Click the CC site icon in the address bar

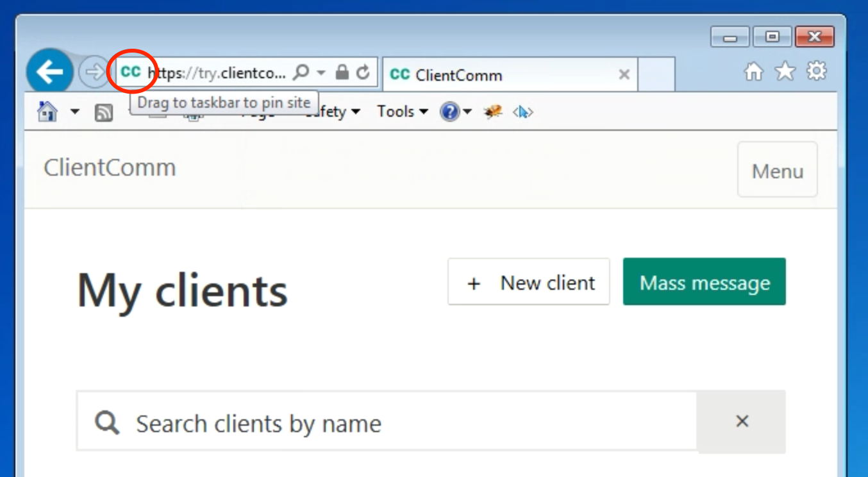[131, 72]
